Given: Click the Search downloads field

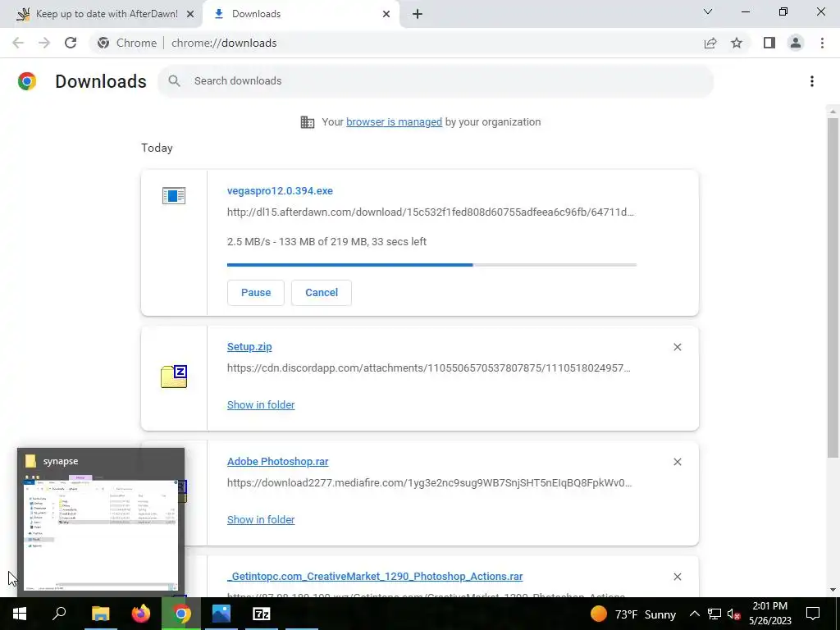Looking at the screenshot, I should click(436, 81).
